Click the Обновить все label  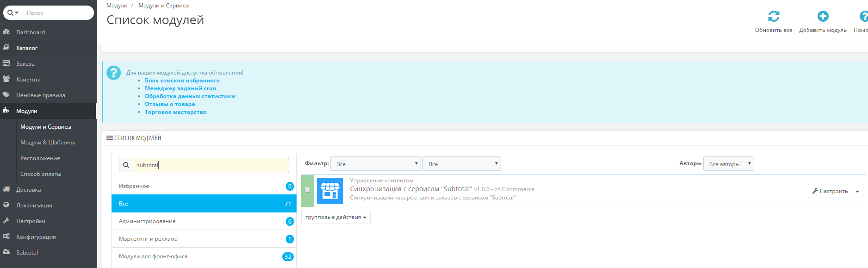point(774,30)
